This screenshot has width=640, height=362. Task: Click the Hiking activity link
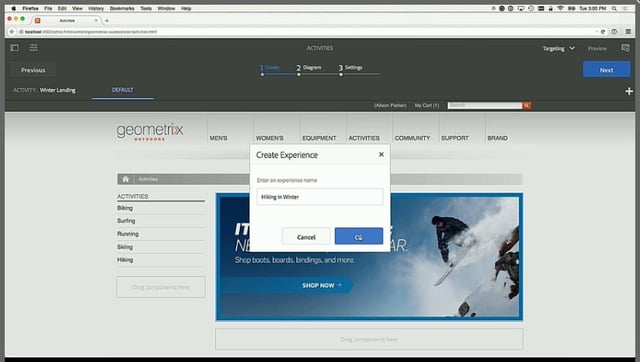pos(125,260)
